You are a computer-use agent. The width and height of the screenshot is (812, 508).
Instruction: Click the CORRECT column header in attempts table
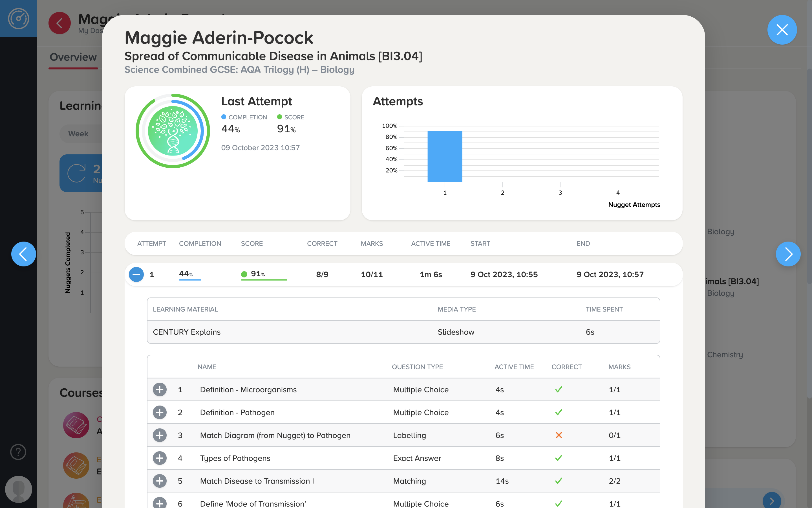(x=322, y=244)
